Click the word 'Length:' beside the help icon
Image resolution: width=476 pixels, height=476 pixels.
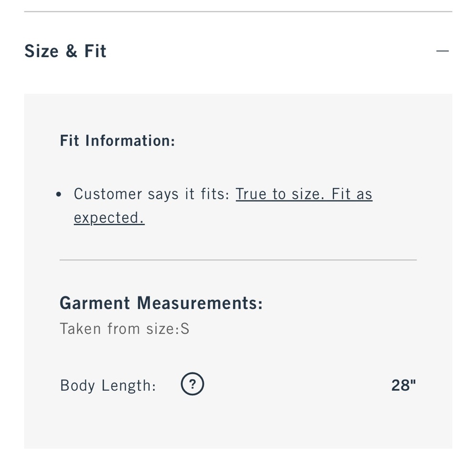(x=129, y=385)
